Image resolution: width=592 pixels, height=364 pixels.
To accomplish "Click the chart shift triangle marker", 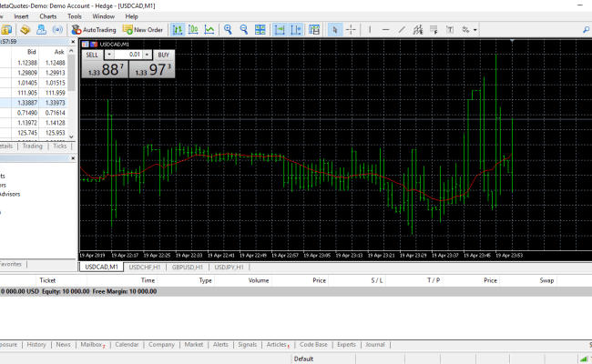I will coord(512,40).
